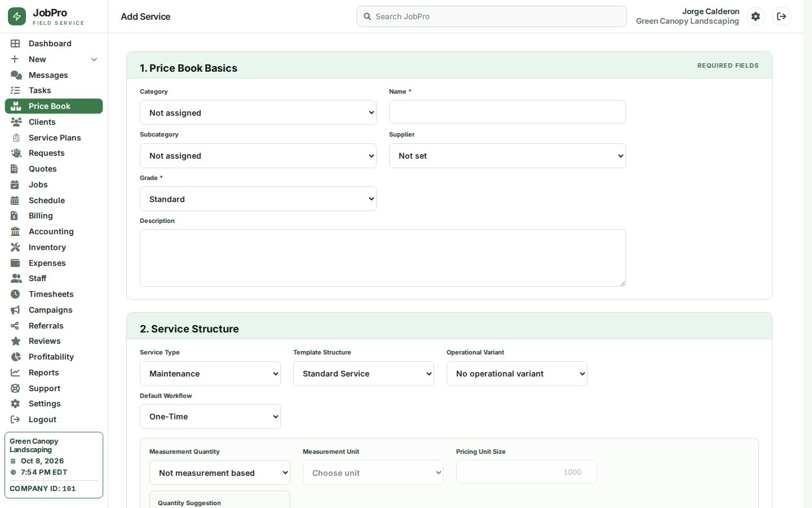Image resolution: width=812 pixels, height=508 pixels.
Task: Open the Template Structure dropdown
Action: [364, 374]
